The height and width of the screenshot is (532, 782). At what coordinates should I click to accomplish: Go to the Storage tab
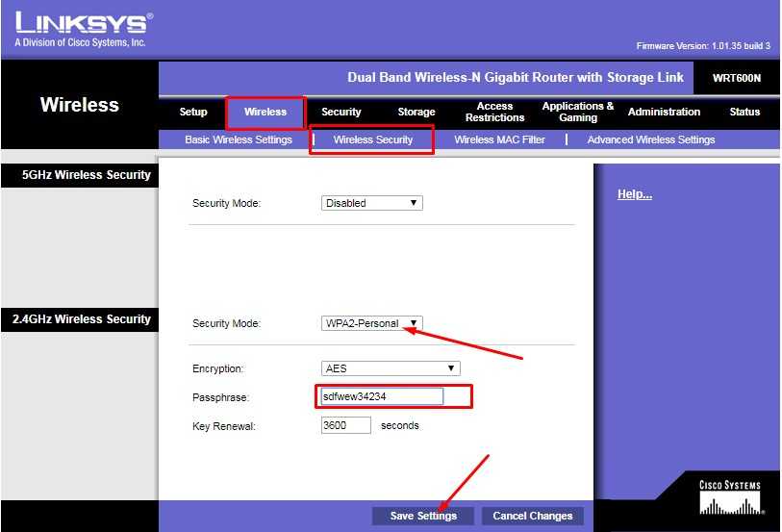coord(416,112)
